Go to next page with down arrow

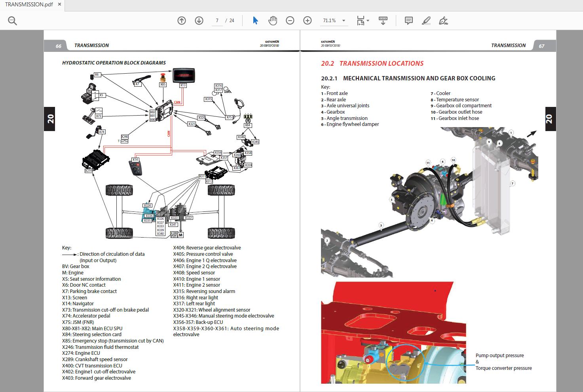tap(199, 21)
